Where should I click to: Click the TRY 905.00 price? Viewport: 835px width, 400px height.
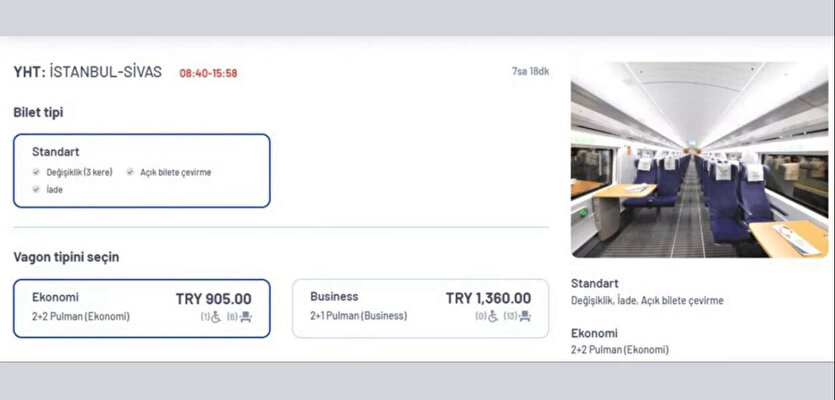214,299
